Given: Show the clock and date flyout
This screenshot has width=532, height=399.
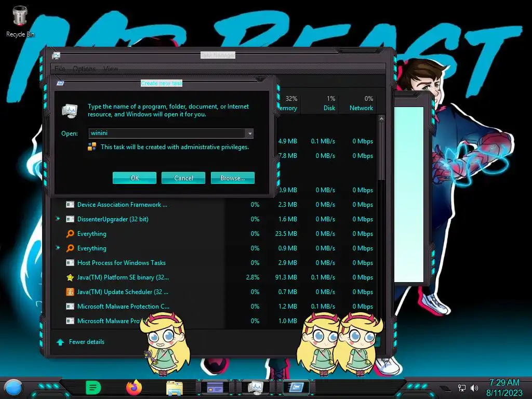Looking at the screenshot, I should tap(504, 388).
